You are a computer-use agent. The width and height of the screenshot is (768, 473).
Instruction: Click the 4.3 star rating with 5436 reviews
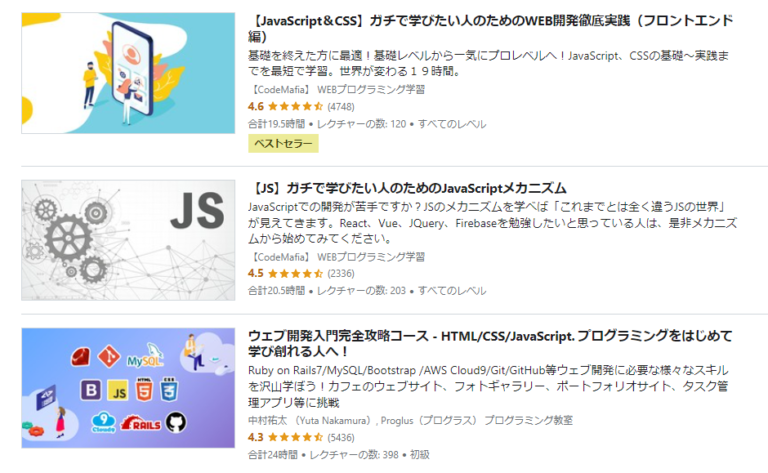pos(301,437)
